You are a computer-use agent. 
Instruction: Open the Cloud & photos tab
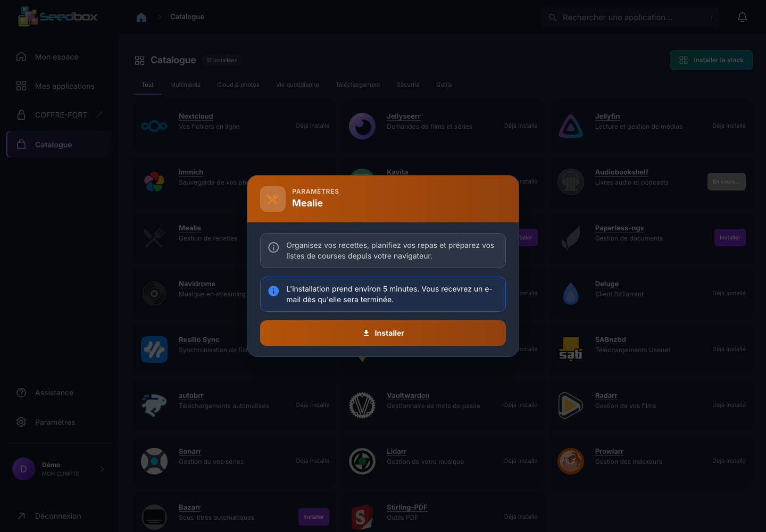tap(238, 85)
